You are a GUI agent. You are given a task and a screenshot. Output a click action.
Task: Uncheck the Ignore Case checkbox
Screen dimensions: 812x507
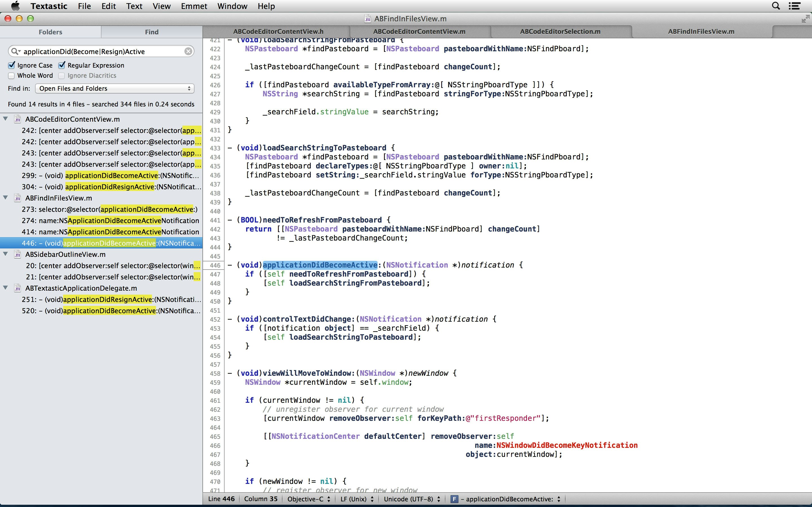click(12, 65)
